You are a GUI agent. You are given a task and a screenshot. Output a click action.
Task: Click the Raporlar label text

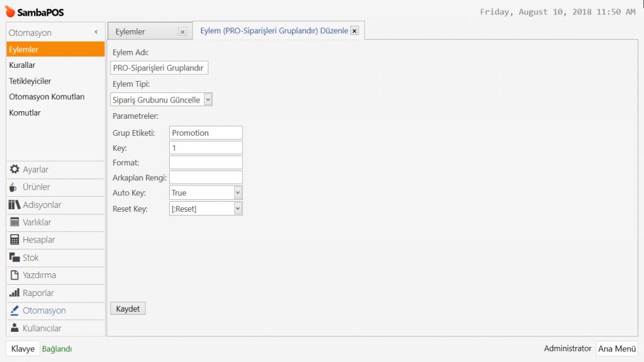[38, 293]
